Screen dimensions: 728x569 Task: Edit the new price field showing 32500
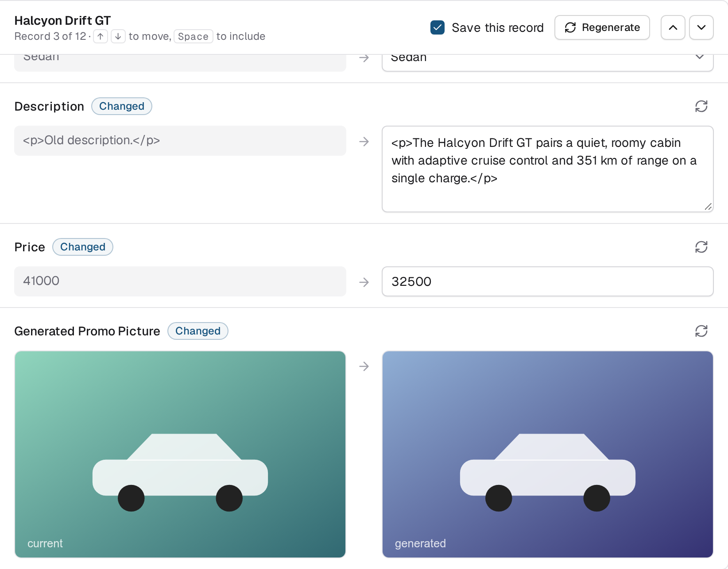pyautogui.click(x=548, y=281)
